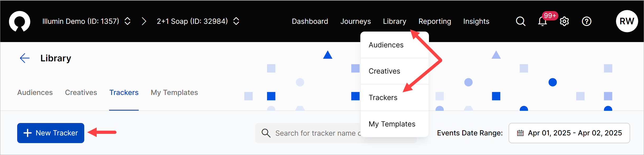
Task: Expand the Illumin Demo account switcher
Action: click(127, 21)
